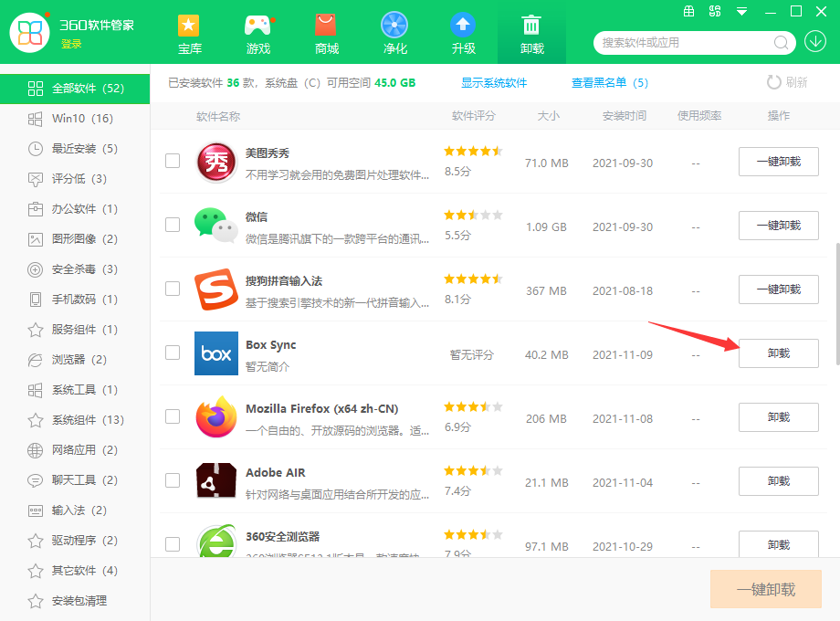Click the search magnifier icon

[782, 42]
